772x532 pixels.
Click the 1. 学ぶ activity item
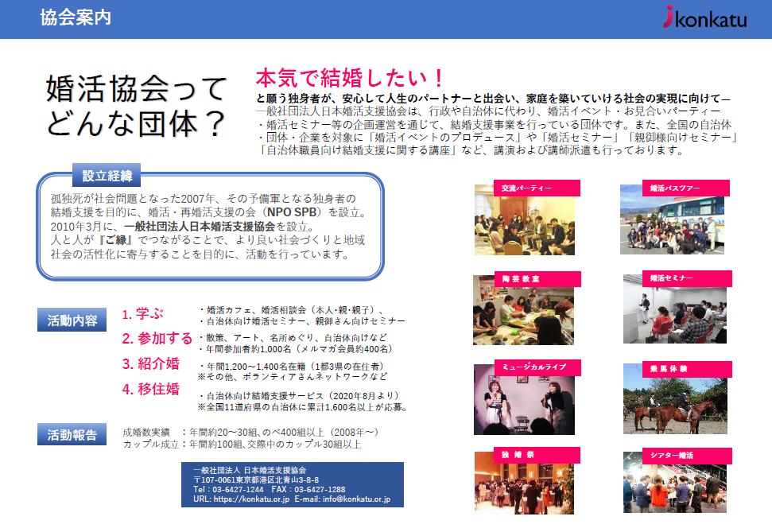145,314
